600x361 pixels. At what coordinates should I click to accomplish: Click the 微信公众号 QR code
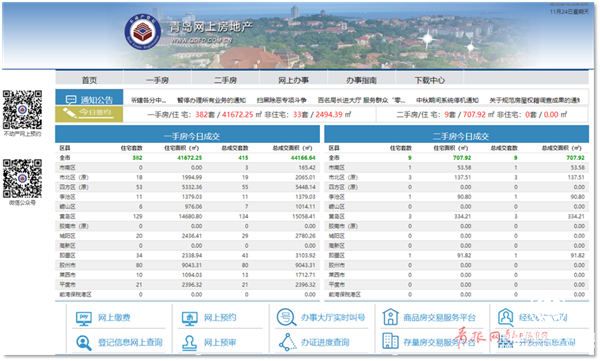click(22, 178)
